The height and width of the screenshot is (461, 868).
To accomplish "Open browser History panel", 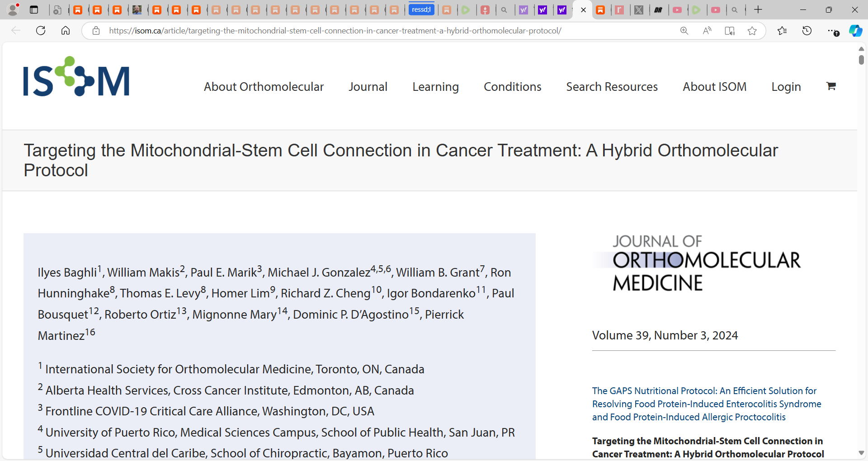I will (807, 31).
